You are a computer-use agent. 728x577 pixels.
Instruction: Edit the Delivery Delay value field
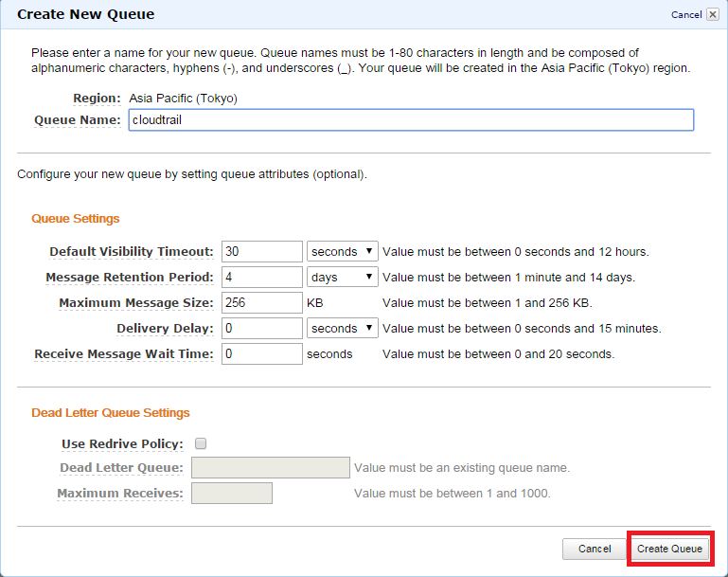pos(262,328)
